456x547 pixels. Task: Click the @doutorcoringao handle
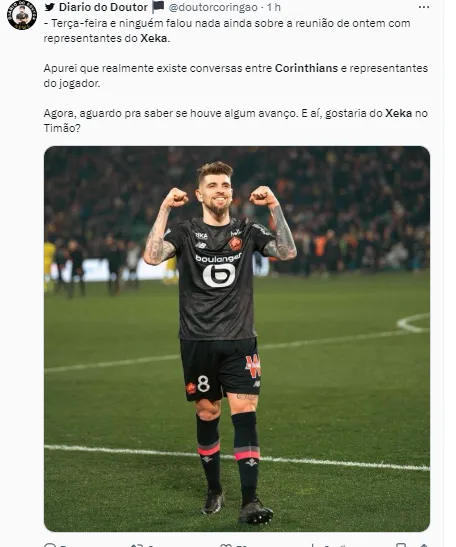click(x=213, y=7)
